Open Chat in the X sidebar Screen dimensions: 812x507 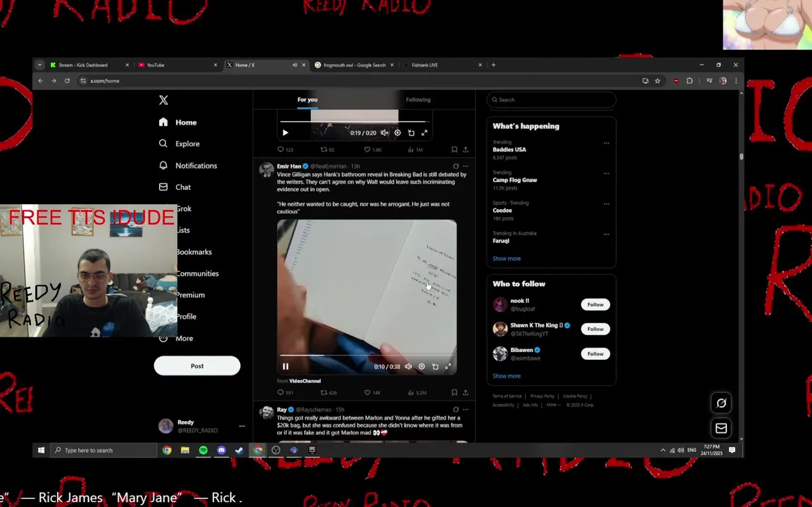(175, 187)
